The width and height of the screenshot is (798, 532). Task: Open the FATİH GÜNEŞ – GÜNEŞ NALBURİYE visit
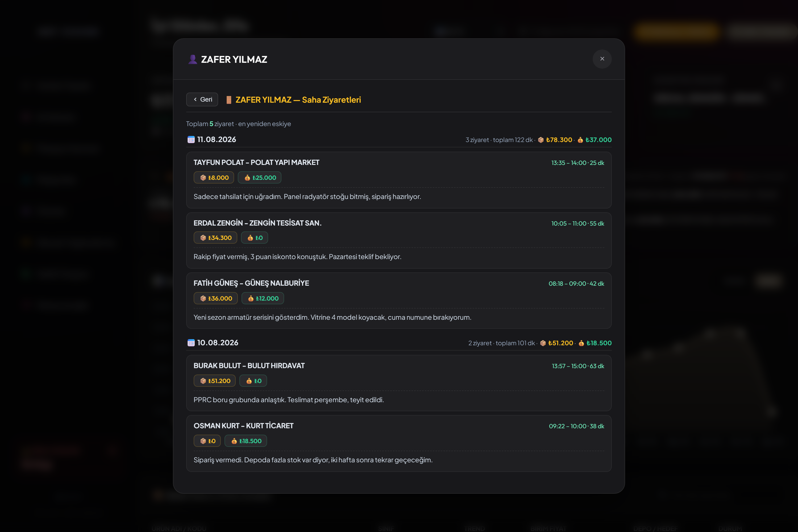399,301
